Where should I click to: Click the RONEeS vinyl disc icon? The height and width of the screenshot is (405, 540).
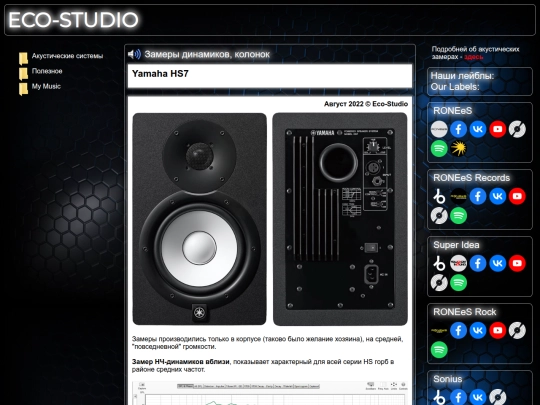517,129
